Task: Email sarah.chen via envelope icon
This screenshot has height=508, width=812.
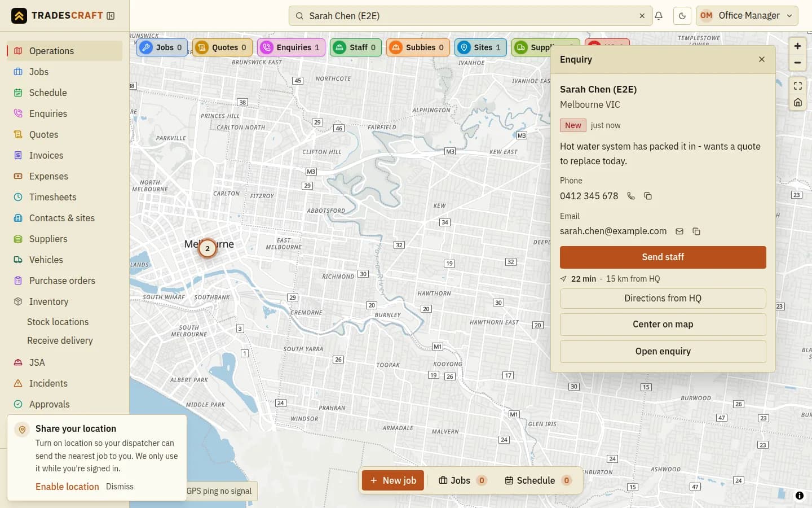Action: pos(679,231)
